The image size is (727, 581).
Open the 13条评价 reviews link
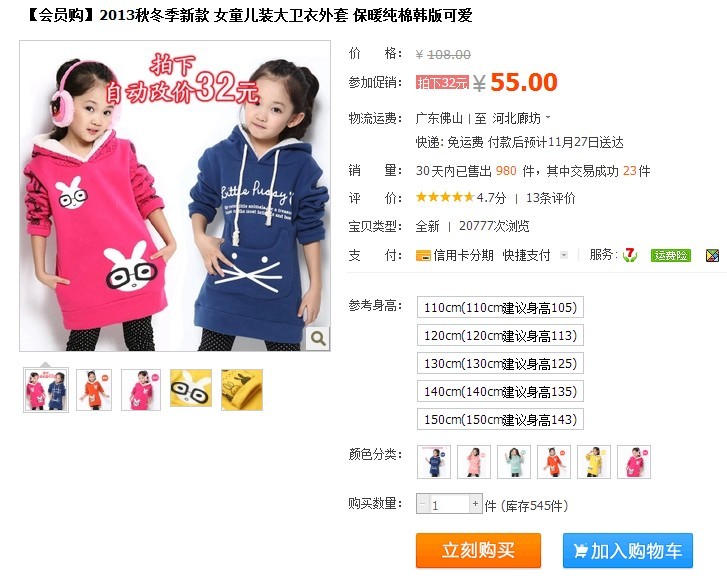550,198
